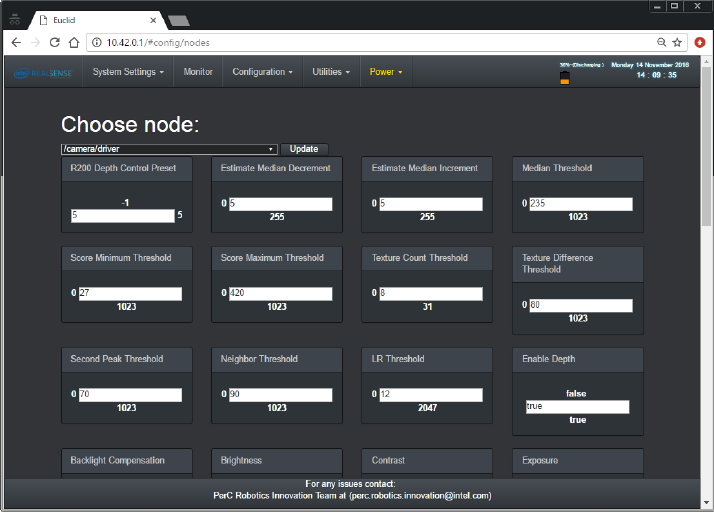This screenshot has height=512, width=714.
Task: Click the Intel RealSense logo
Action: click(43, 73)
